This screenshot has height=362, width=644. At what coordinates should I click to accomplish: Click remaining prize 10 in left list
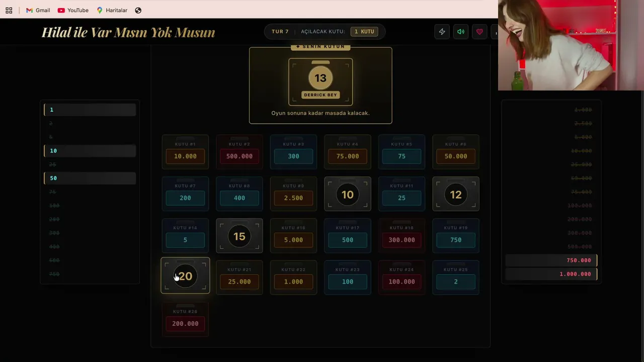tap(90, 151)
